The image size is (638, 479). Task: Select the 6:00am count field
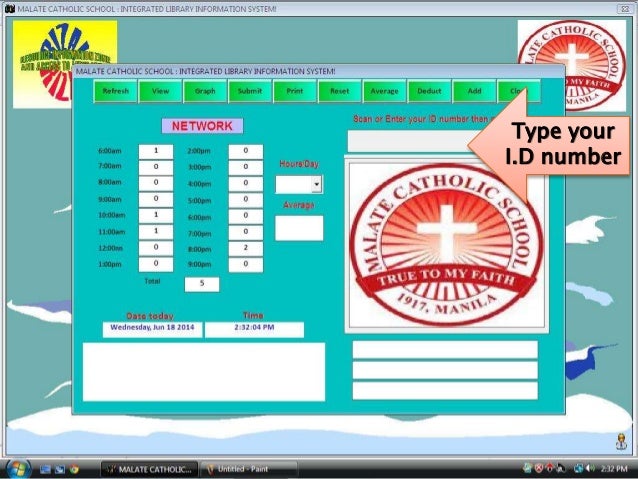pos(156,151)
